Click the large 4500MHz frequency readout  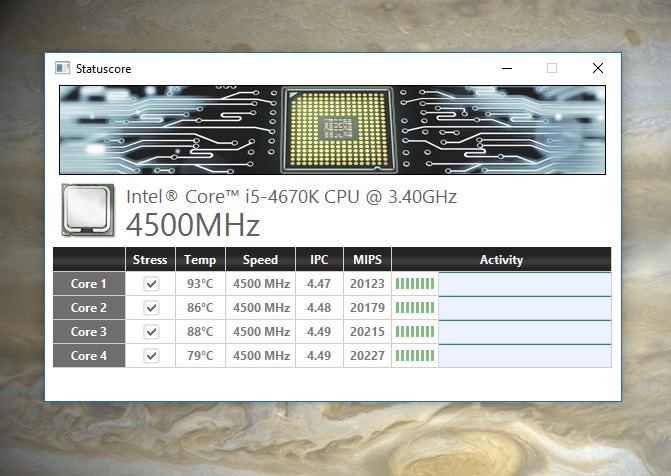point(193,225)
